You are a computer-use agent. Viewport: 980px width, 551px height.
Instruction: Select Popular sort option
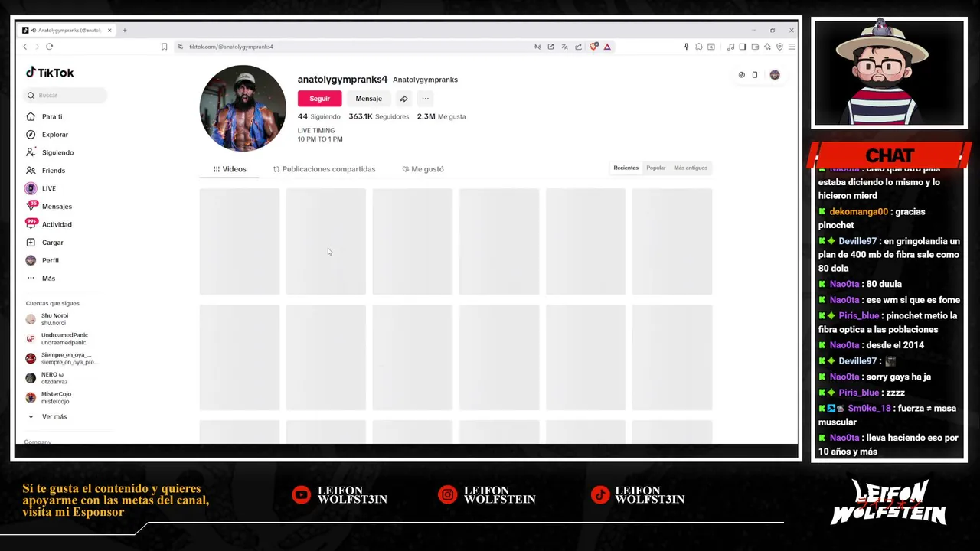[x=655, y=168]
